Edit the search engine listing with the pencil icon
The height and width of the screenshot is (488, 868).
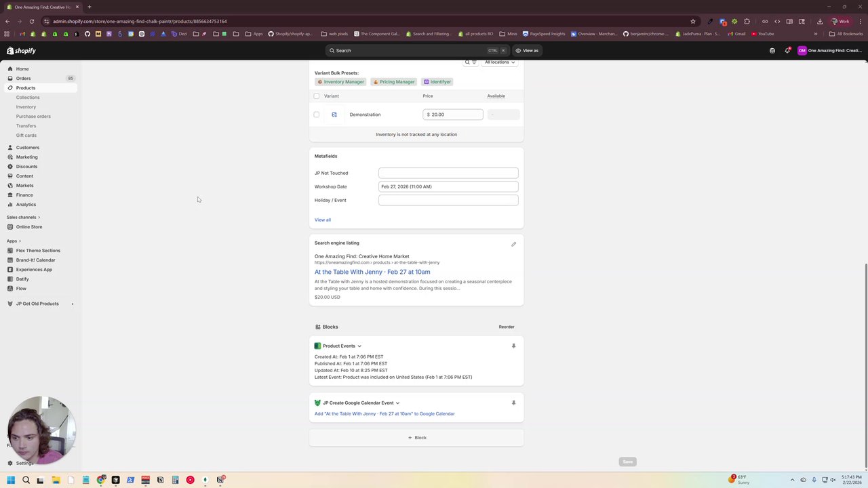pos(513,244)
